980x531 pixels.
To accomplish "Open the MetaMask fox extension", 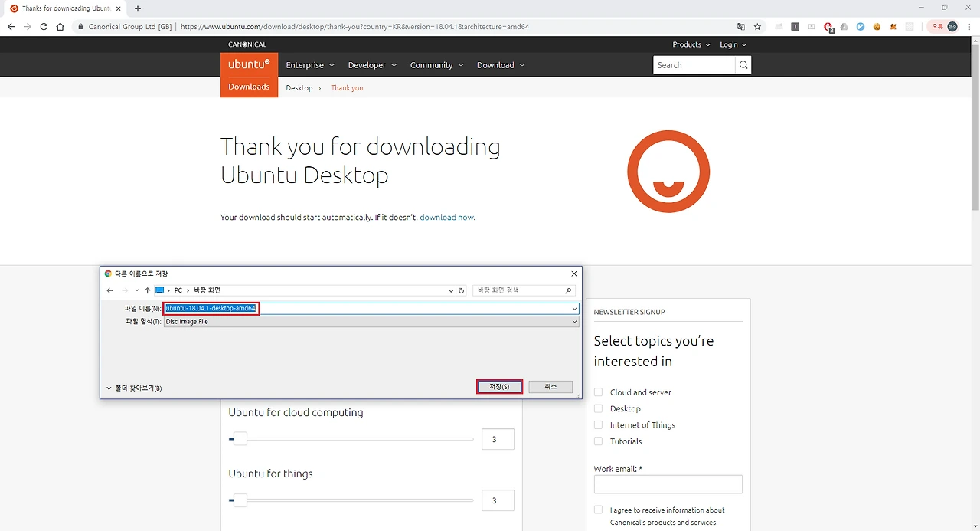I will pos(893,26).
